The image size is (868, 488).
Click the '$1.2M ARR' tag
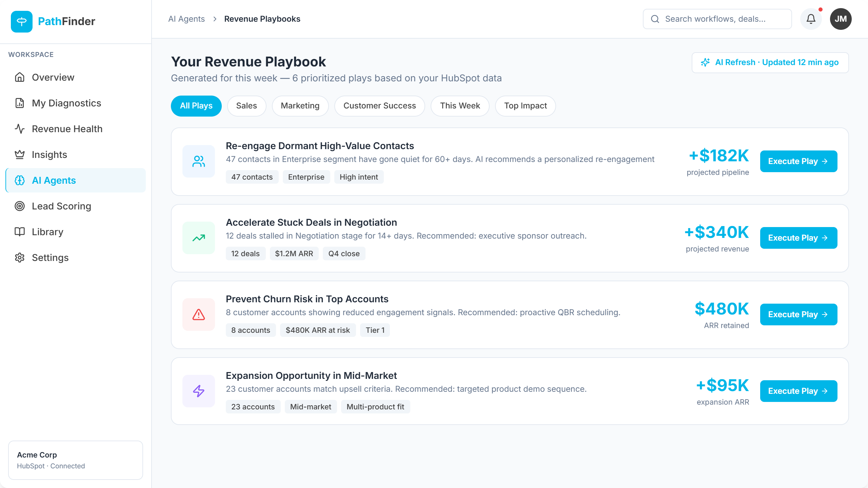click(294, 253)
